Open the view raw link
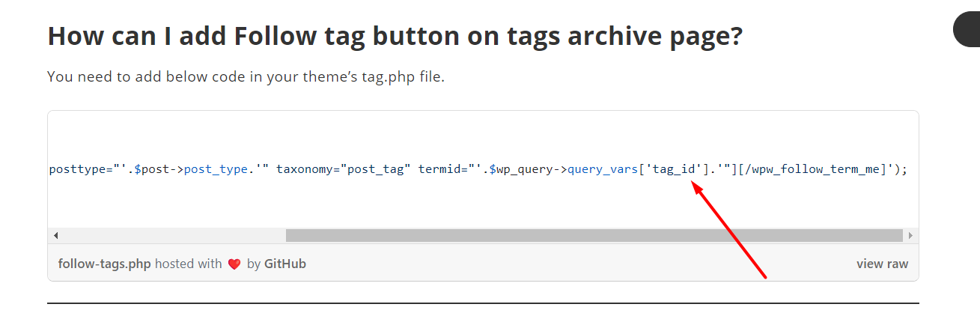Image resolution: width=980 pixels, height=331 pixels. (x=882, y=264)
